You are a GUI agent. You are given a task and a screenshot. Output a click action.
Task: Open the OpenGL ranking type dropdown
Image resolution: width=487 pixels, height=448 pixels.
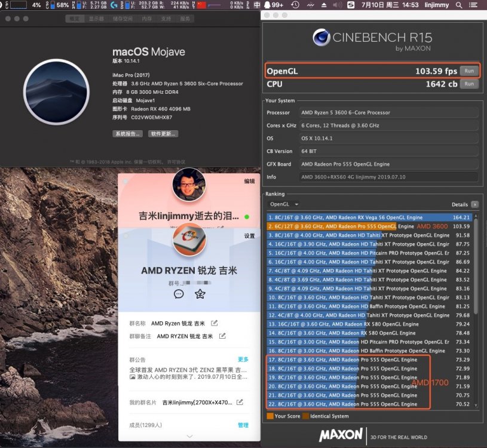284,204
